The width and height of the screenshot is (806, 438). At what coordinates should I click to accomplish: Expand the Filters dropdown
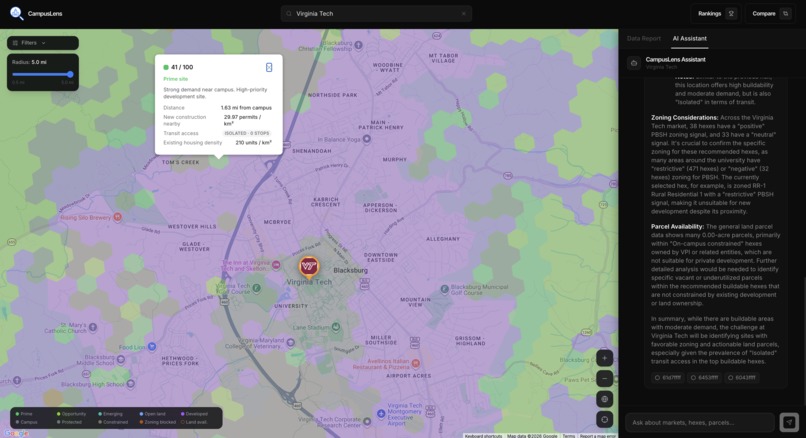[43, 43]
